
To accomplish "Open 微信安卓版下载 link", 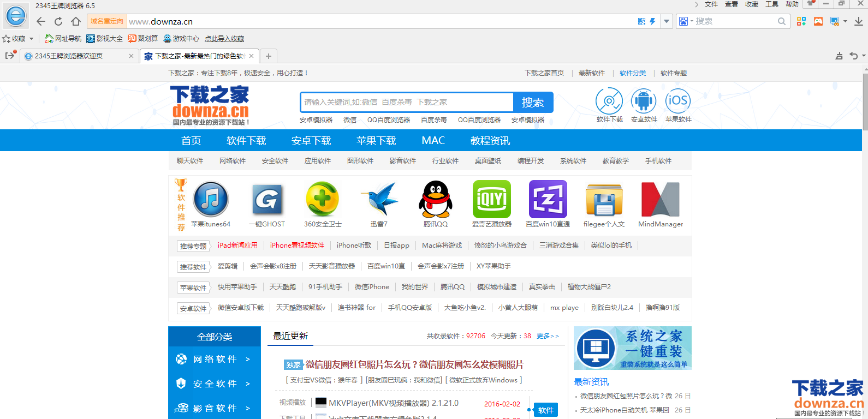I will point(241,308).
